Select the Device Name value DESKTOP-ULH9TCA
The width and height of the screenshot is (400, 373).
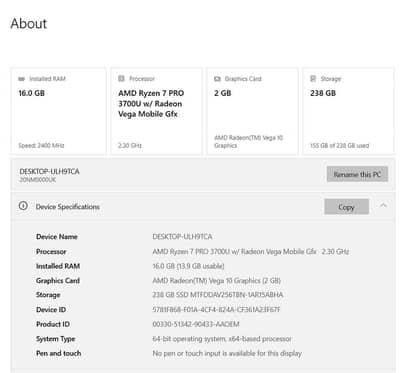point(182,237)
